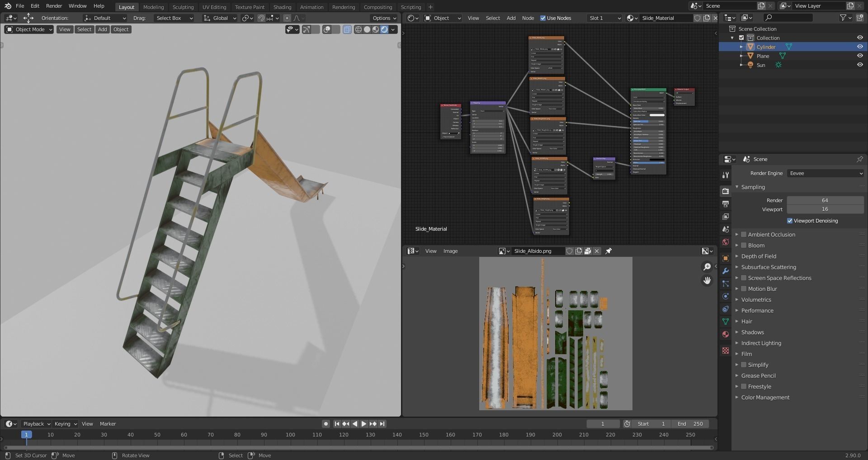Open the Particles properties tab

pyautogui.click(x=726, y=284)
